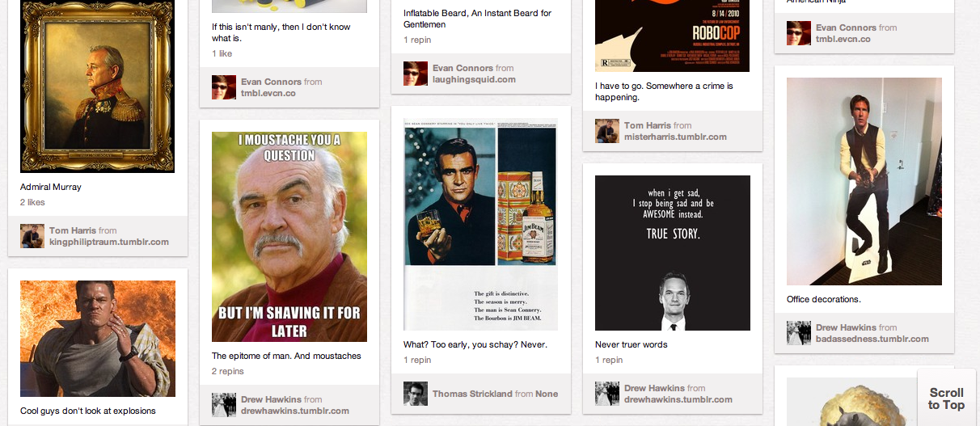Viewport: 980px width, 426px height.
Task: Open the Admiral Murray portrait pin
Action: tap(97, 86)
